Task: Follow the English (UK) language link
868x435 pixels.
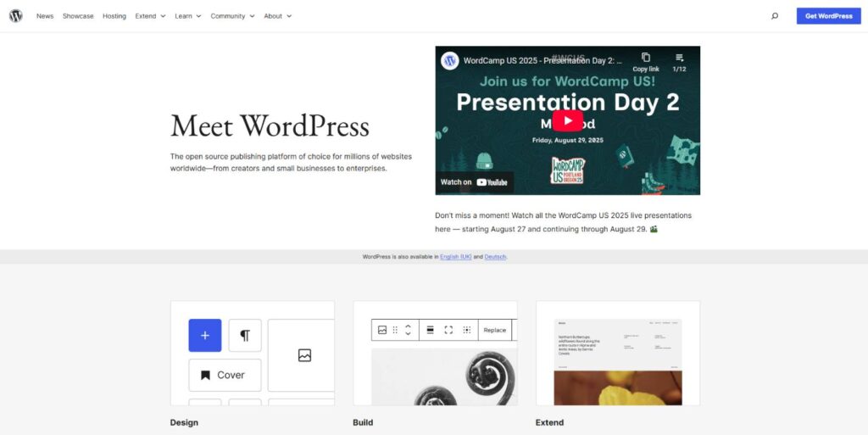Action: pyautogui.click(x=455, y=256)
